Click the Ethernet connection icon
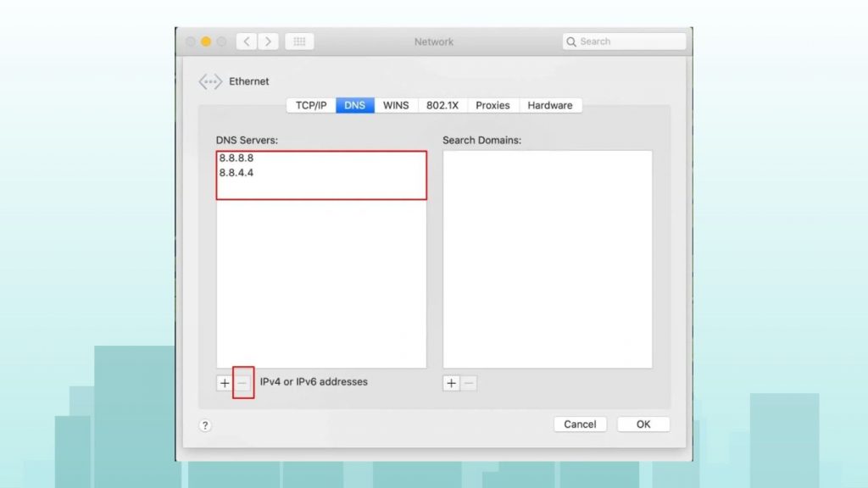Viewport: 868px width, 488px height. pyautogui.click(x=209, y=80)
